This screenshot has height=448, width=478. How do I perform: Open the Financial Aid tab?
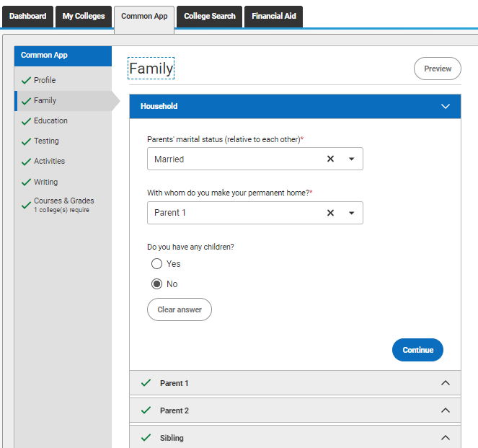point(274,17)
